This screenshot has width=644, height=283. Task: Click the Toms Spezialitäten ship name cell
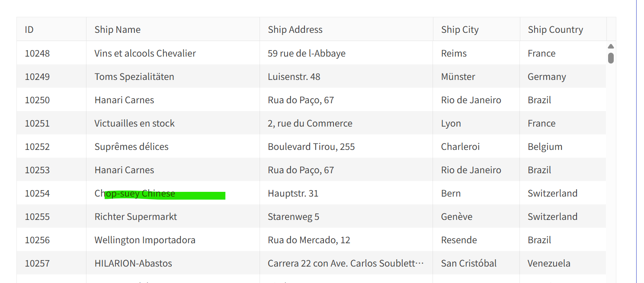coord(134,76)
